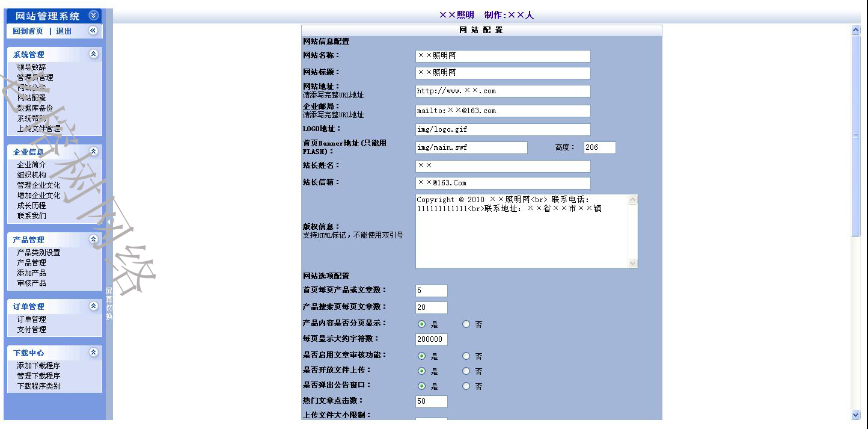Collapse the 网站管理系统 sidebar header
Screen dimensions: 868x429
(93, 16)
